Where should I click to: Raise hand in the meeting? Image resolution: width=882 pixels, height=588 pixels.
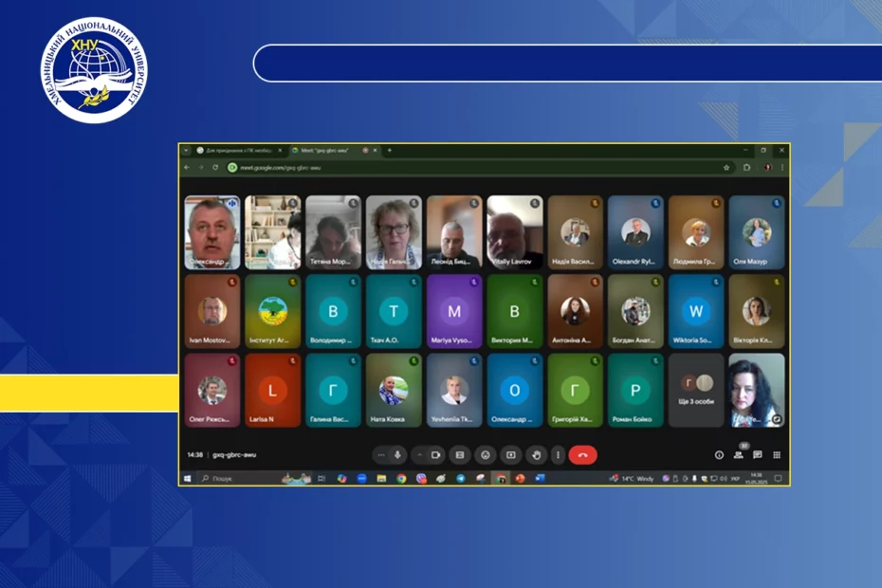[x=536, y=454]
